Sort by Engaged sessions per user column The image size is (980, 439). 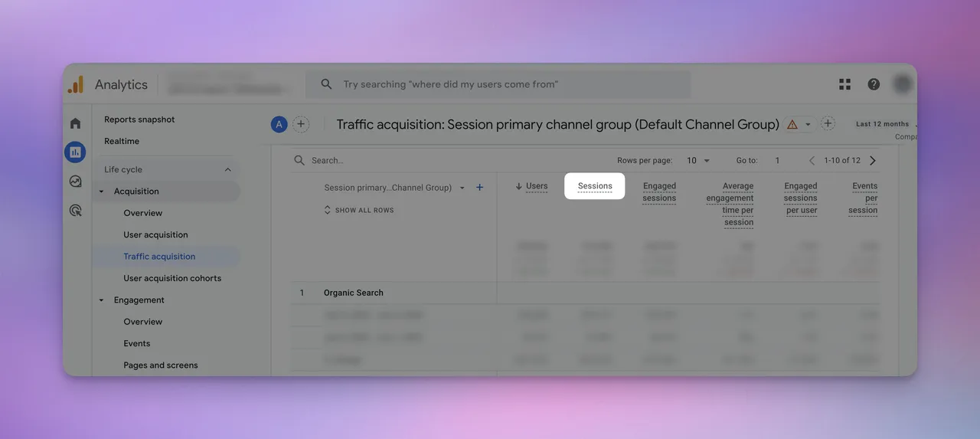[800, 198]
